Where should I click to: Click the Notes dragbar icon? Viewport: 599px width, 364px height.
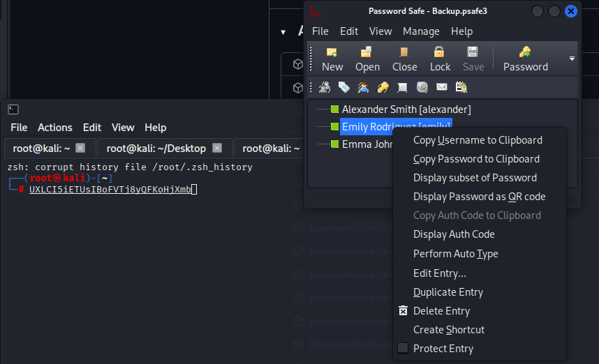tap(402, 87)
